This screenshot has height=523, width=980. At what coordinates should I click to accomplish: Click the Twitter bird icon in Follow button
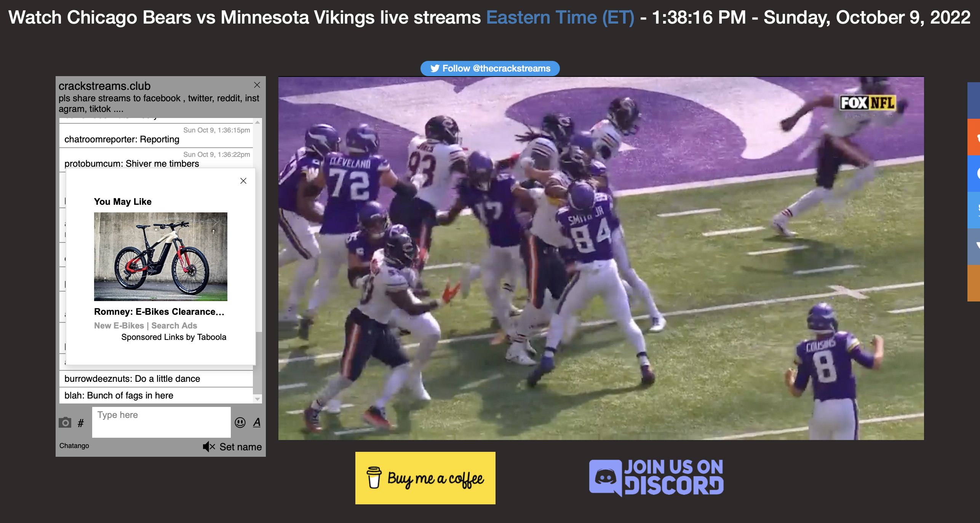click(x=435, y=69)
